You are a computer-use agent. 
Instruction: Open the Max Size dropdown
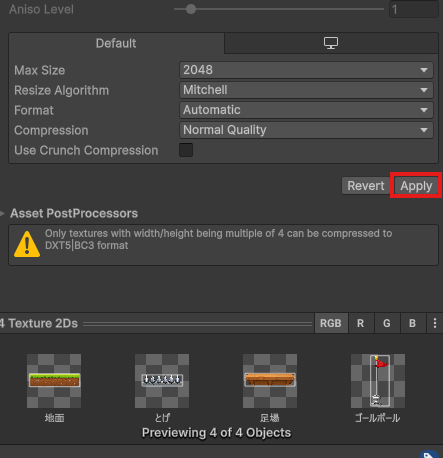coord(306,70)
